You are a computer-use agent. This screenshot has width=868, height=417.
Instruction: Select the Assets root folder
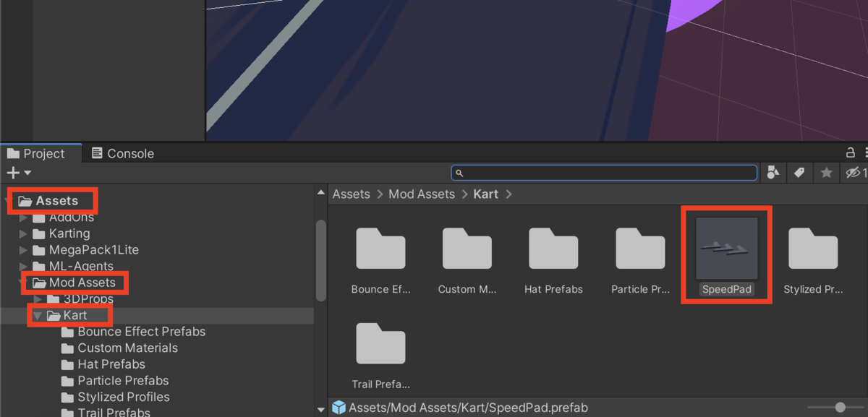point(48,200)
